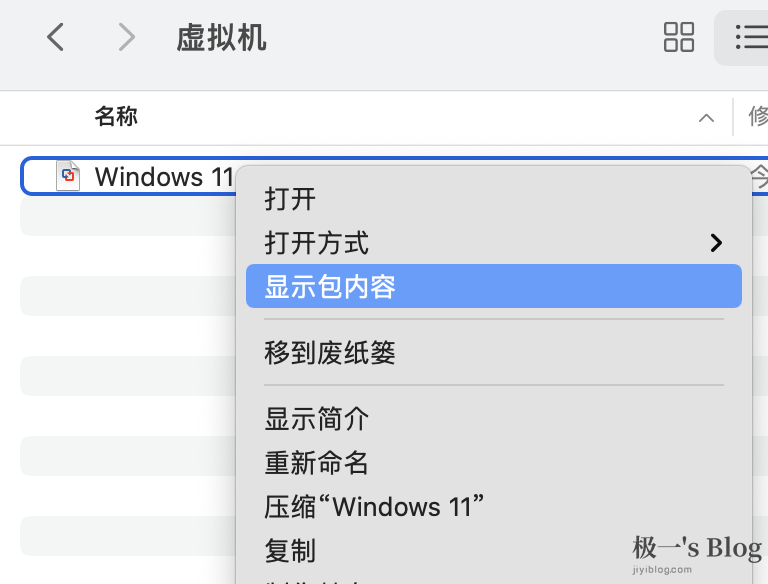Click the 虚拟机 folder title in toolbar

221,38
